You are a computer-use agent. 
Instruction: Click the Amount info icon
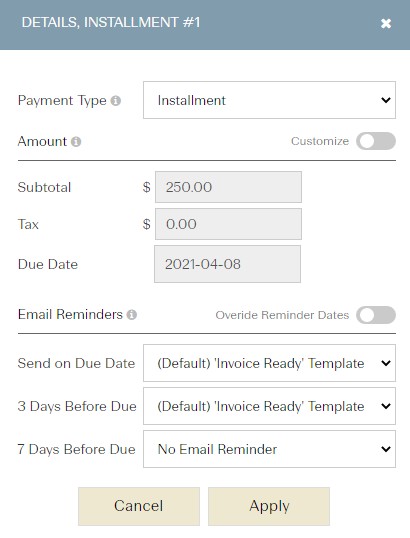[76, 142]
